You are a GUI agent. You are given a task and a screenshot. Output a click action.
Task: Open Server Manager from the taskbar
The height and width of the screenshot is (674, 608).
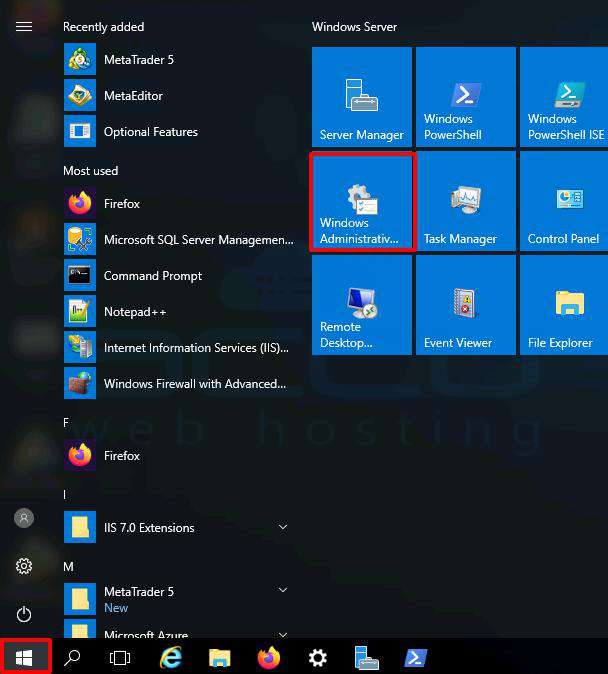coord(366,657)
